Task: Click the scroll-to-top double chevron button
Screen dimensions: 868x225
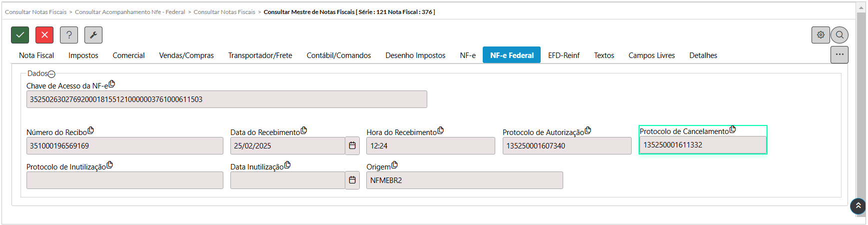Action: click(858, 205)
